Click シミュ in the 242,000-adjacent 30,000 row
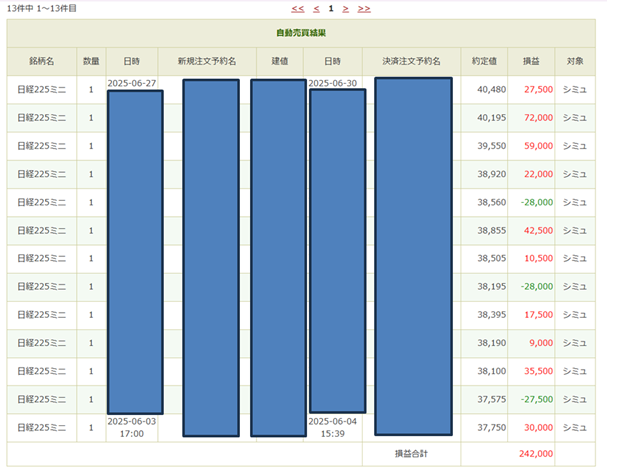This screenshot has width=623, height=470. pos(575,428)
